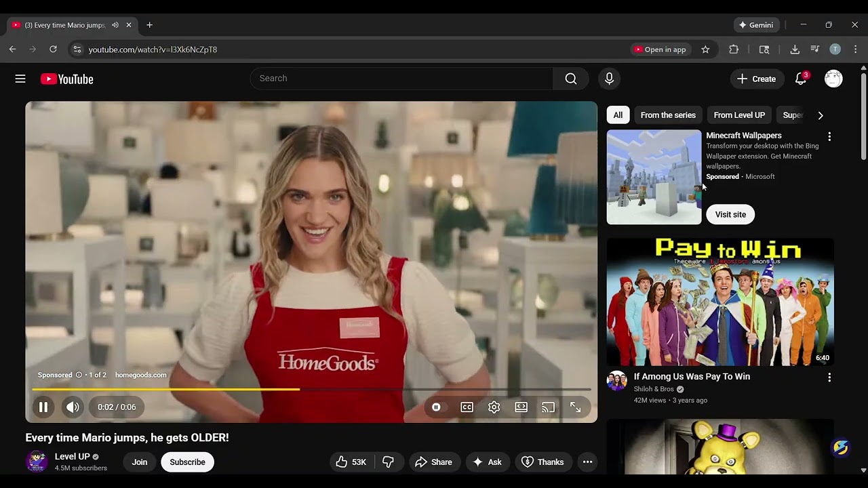This screenshot has width=868, height=488.
Task: Join the Level UP channel membership
Action: pyautogui.click(x=140, y=462)
